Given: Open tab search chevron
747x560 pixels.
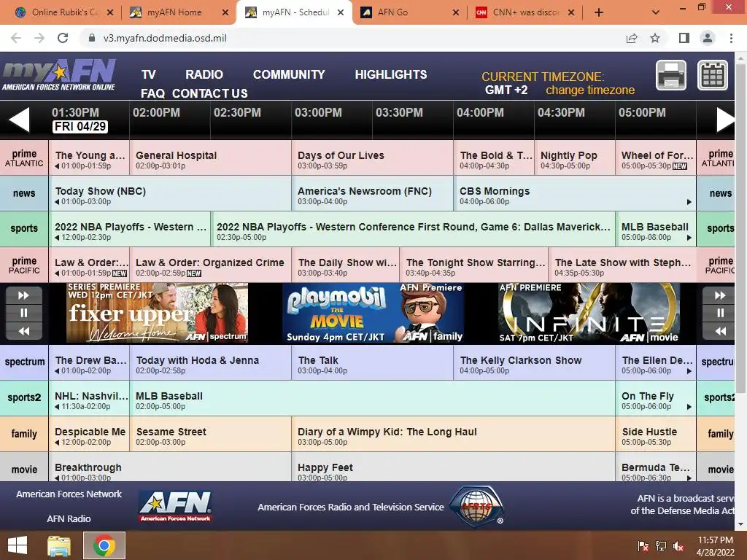Looking at the screenshot, I should [656, 12].
